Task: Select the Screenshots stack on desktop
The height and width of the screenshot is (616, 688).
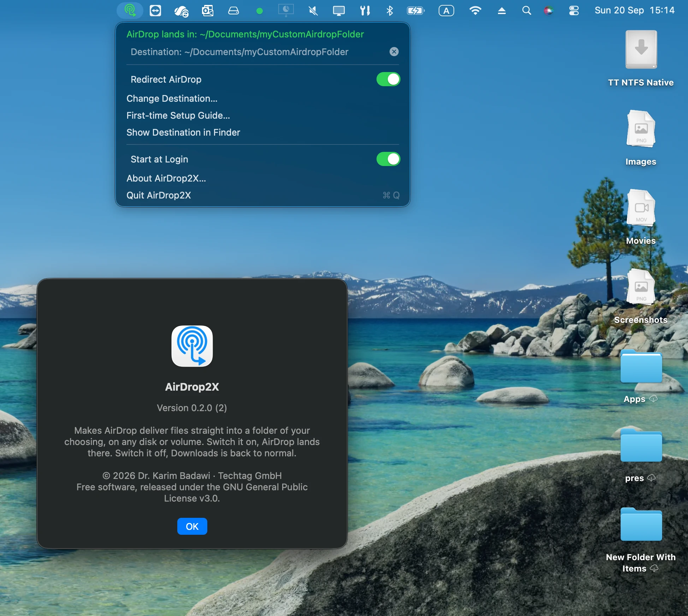Action: [641, 296]
